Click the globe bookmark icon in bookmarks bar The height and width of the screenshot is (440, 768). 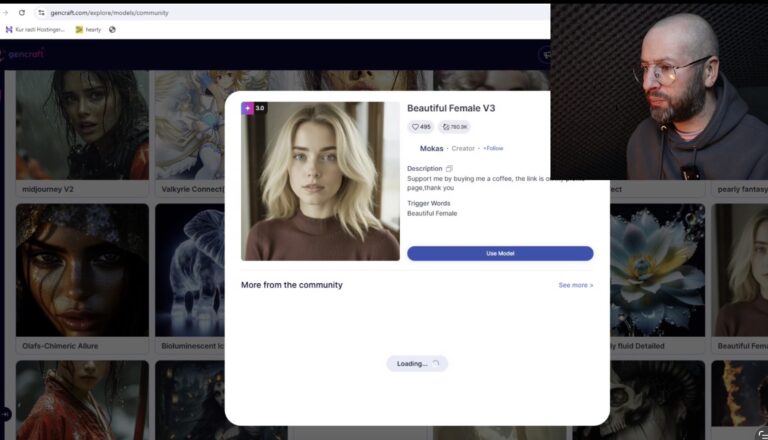click(112, 29)
